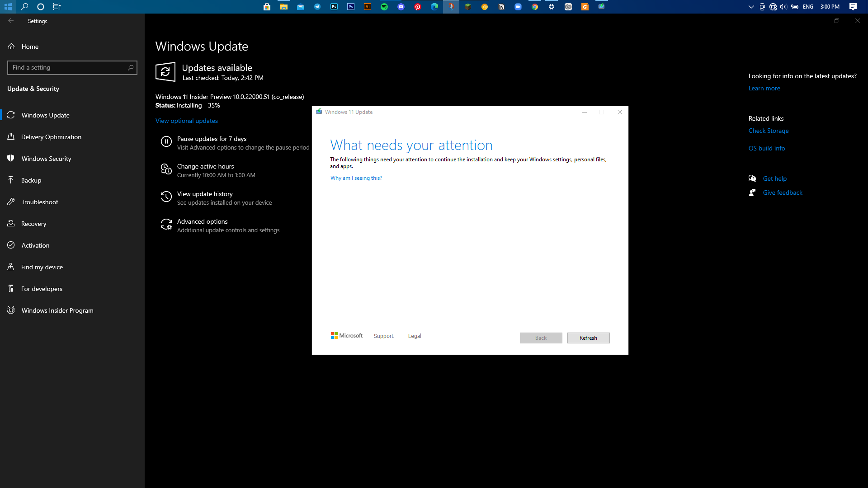This screenshot has width=868, height=488.
Task: Open Illustrator from the taskbar
Action: coord(368,7)
